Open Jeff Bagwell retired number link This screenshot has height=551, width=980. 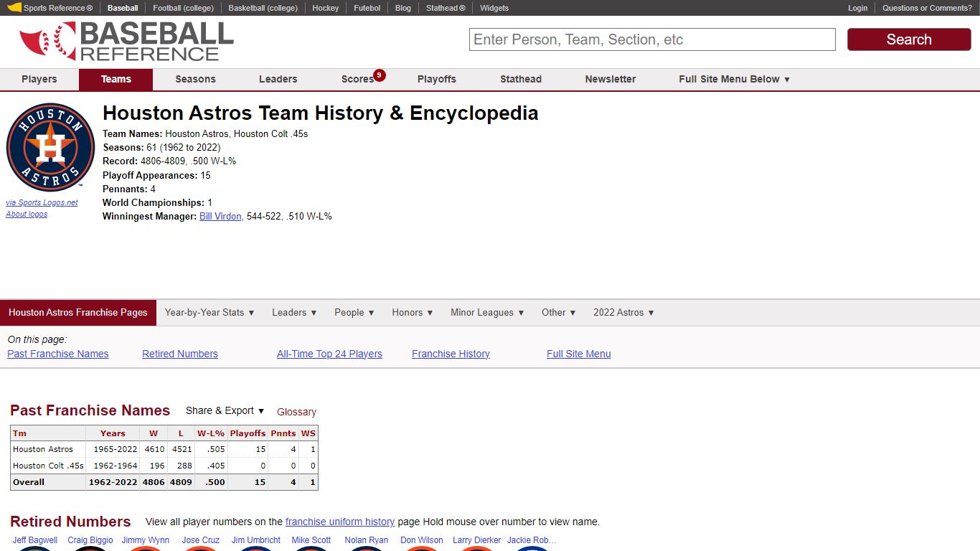(35, 540)
